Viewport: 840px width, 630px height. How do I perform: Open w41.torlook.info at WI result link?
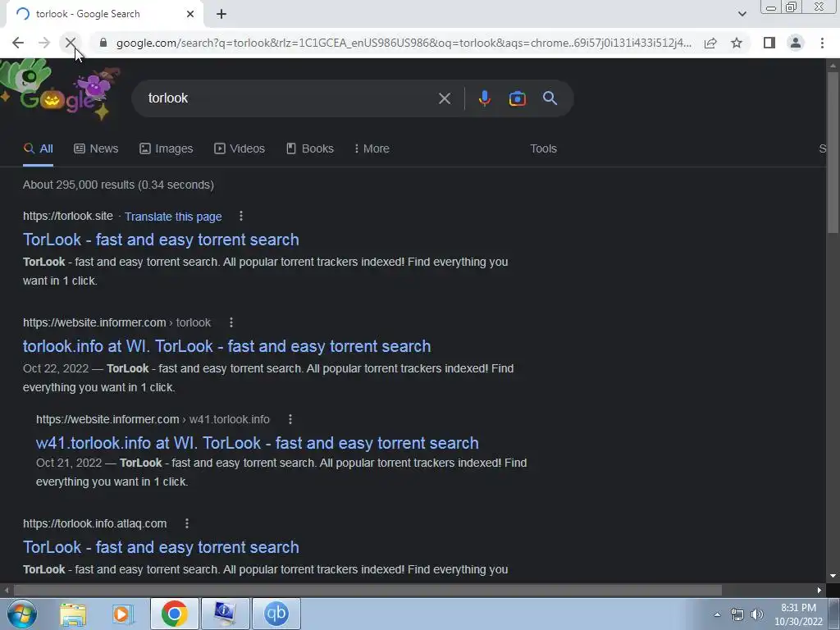tap(257, 443)
